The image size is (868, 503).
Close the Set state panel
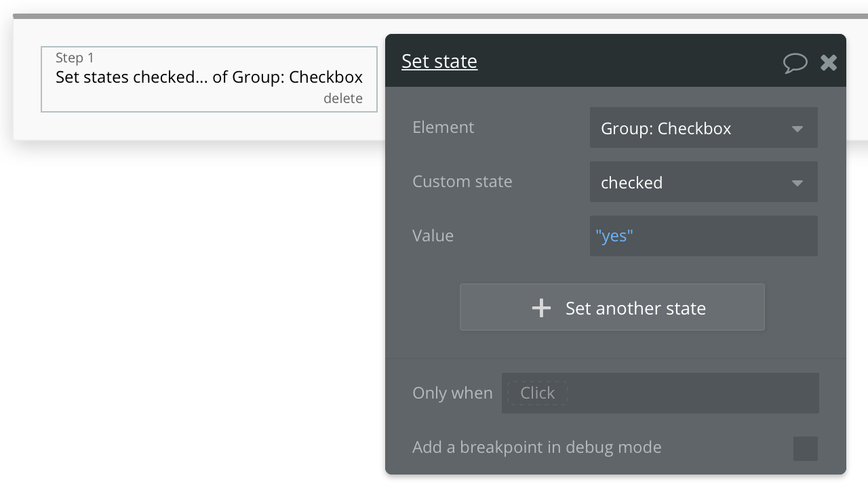pyautogui.click(x=829, y=62)
